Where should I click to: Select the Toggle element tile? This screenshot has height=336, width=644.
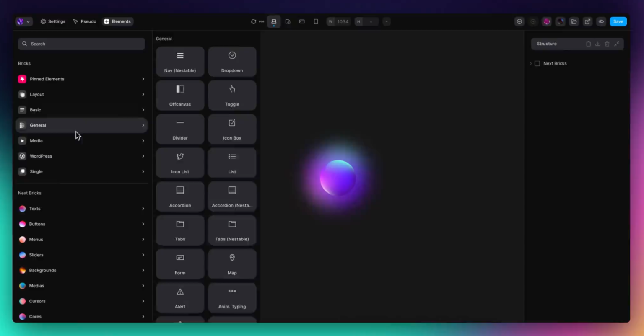click(232, 95)
